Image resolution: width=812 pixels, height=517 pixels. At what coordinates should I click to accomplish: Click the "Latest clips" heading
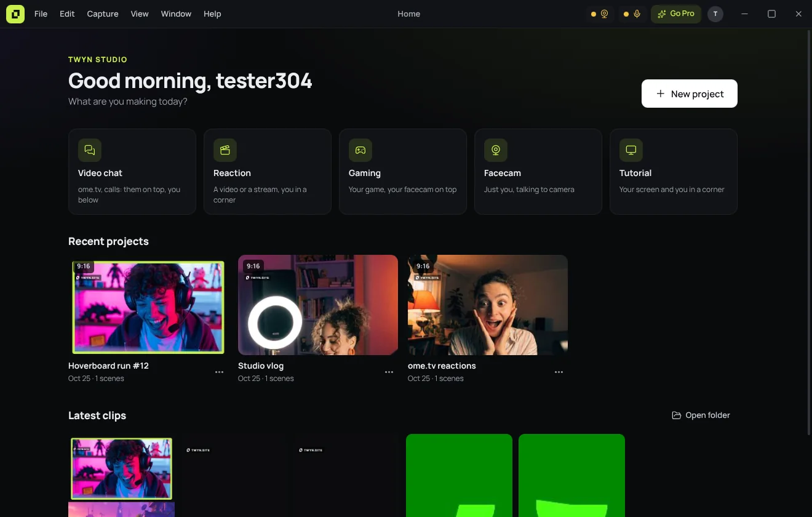pyautogui.click(x=97, y=415)
